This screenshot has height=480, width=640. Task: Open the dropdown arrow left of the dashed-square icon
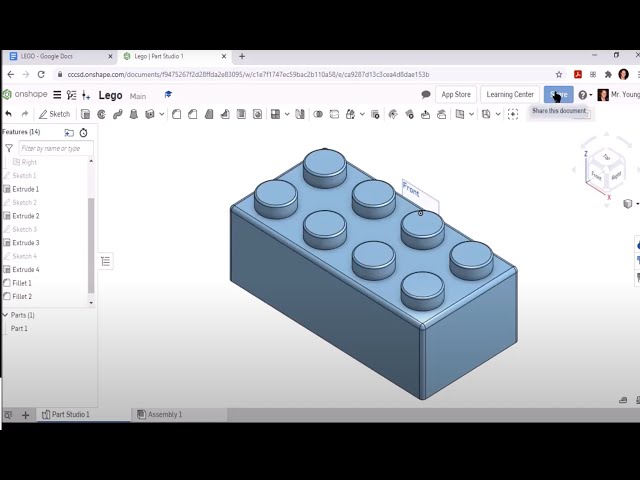click(498, 114)
